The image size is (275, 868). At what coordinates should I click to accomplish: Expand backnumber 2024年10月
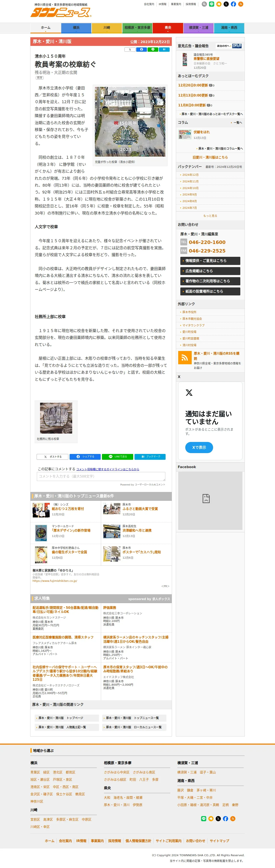190,188
